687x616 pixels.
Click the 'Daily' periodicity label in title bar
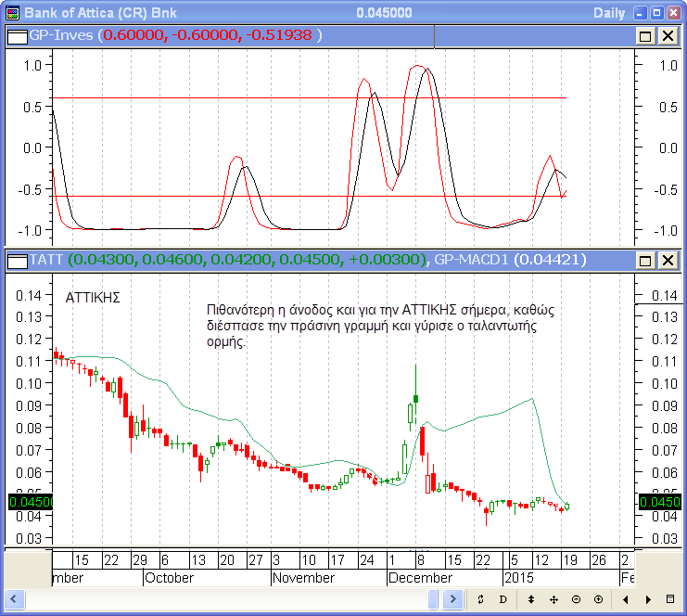[609, 13]
